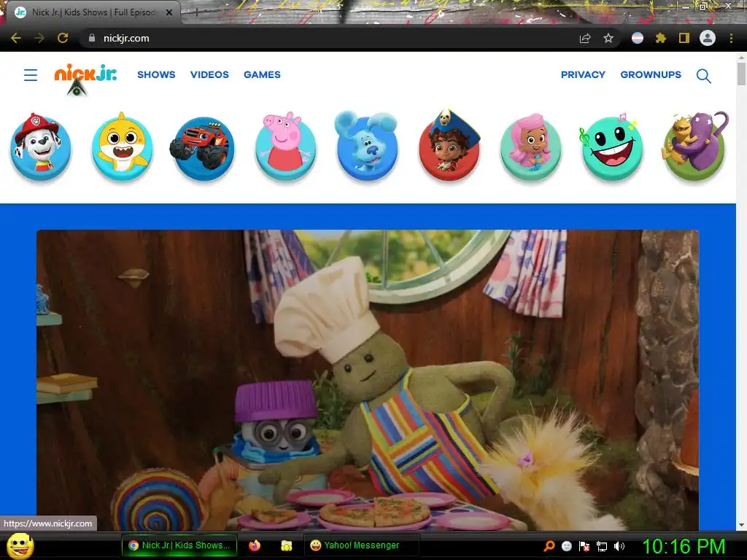Open the Chrome three-dot menu
Screen dimensions: 747x560
coord(731,38)
